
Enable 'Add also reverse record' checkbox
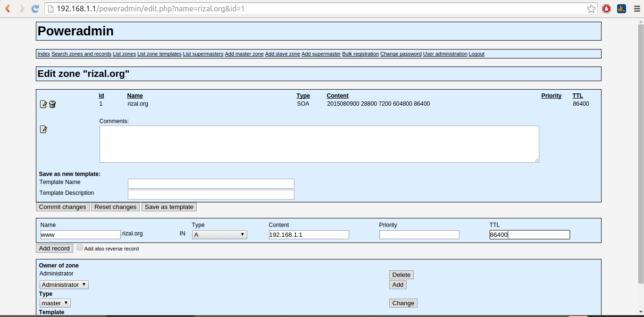[x=80, y=248]
